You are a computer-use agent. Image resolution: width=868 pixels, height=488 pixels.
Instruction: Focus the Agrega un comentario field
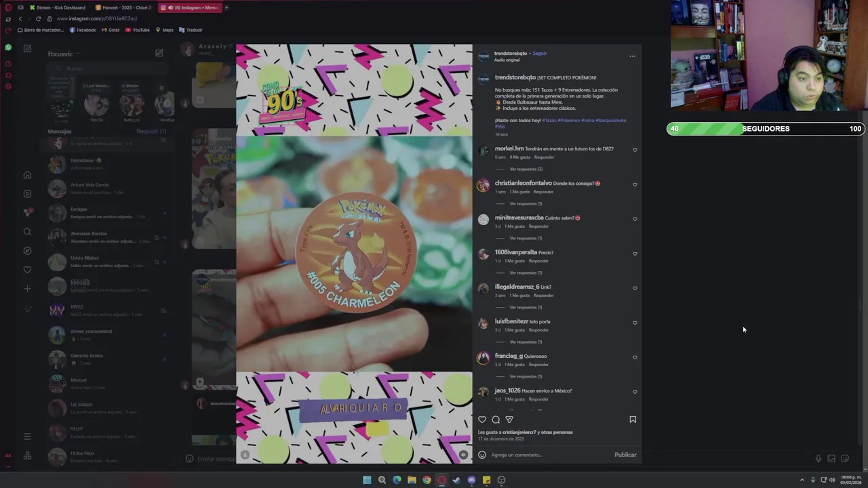point(549,455)
